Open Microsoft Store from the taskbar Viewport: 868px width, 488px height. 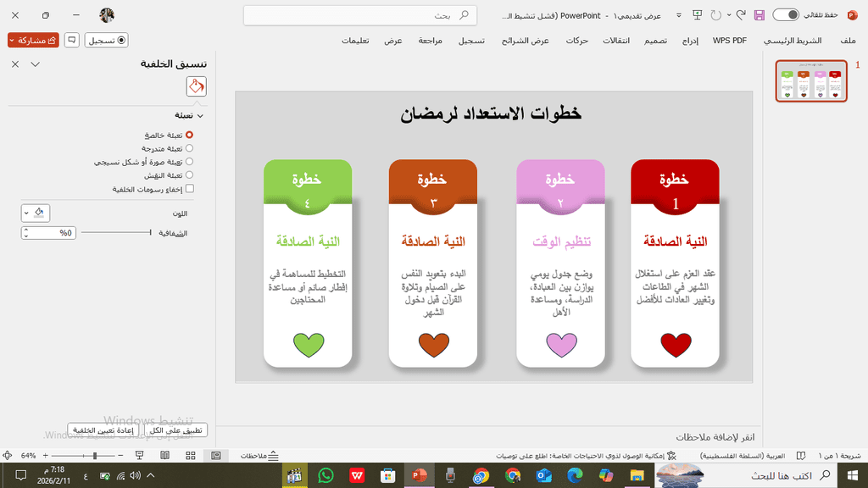[388, 475]
